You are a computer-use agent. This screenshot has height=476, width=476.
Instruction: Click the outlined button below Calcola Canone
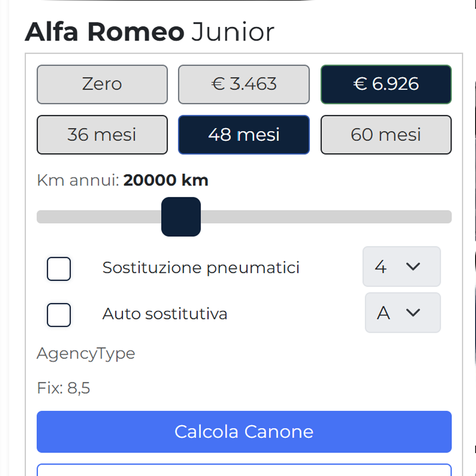click(244, 470)
